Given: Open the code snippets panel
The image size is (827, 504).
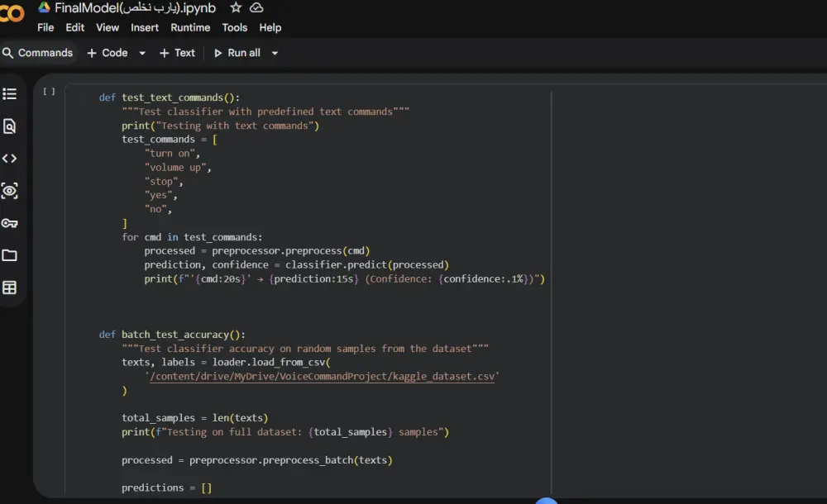Looking at the screenshot, I should coord(10,158).
